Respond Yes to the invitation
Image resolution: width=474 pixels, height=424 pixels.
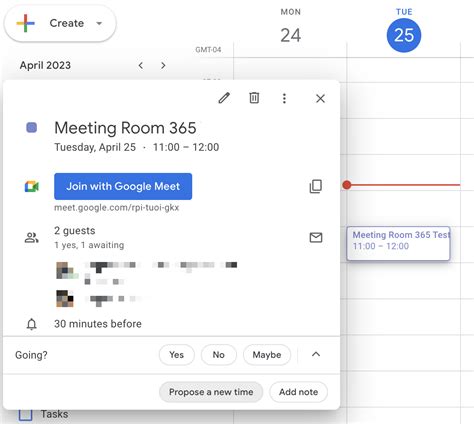176,355
